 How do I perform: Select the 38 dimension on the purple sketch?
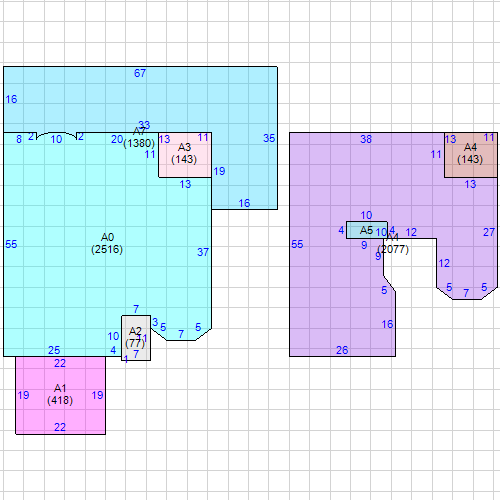point(366,139)
